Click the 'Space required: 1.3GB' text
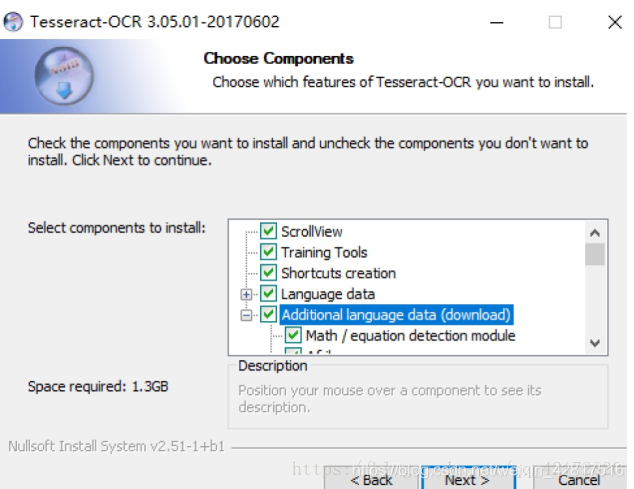 pos(98,387)
